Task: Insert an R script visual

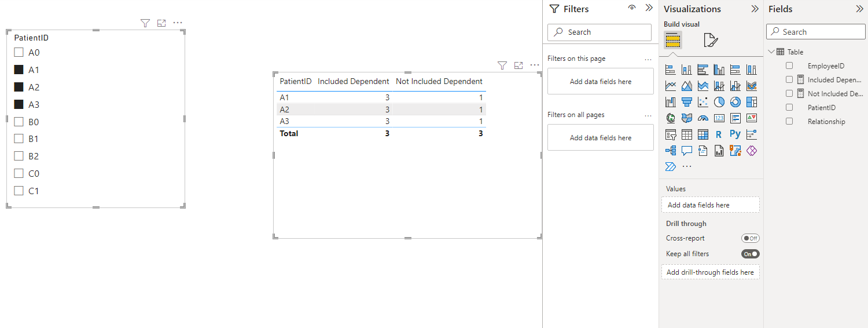Action: pyautogui.click(x=719, y=134)
